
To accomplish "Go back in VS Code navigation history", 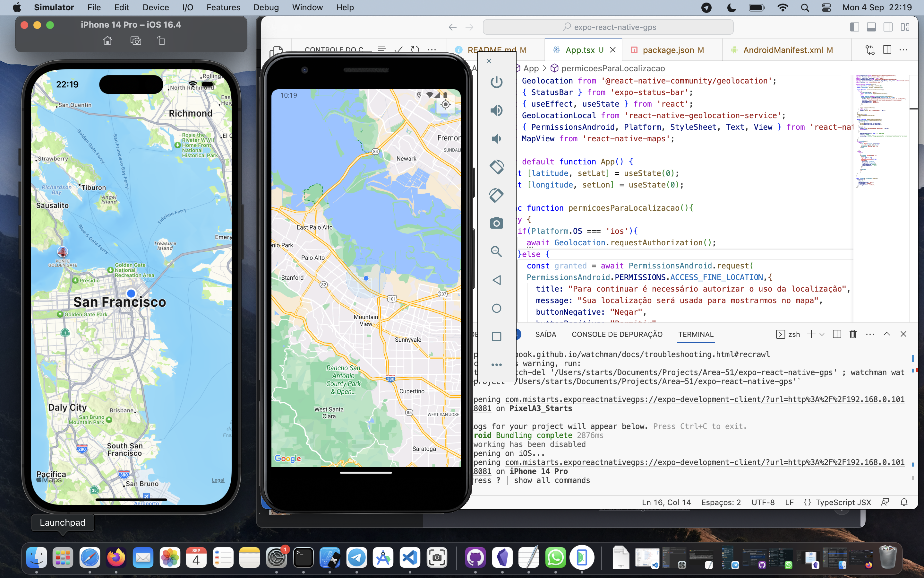I will [452, 27].
